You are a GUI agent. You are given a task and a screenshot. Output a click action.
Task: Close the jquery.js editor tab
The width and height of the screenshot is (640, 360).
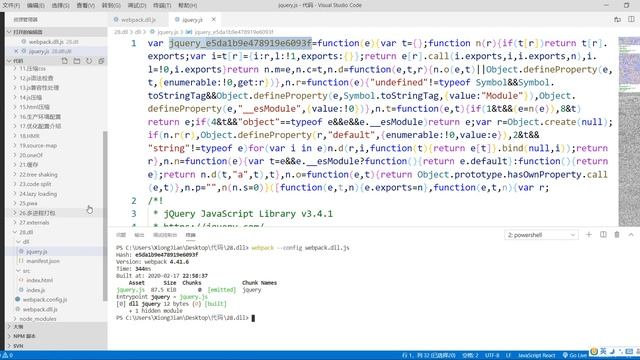pyautogui.click(x=213, y=20)
